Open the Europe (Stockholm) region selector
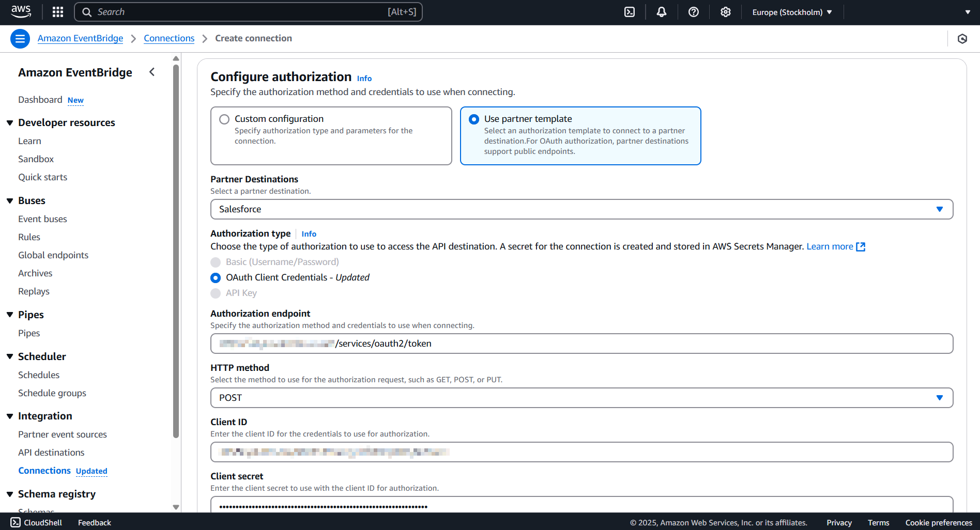This screenshot has height=530, width=980. pyautogui.click(x=792, y=12)
